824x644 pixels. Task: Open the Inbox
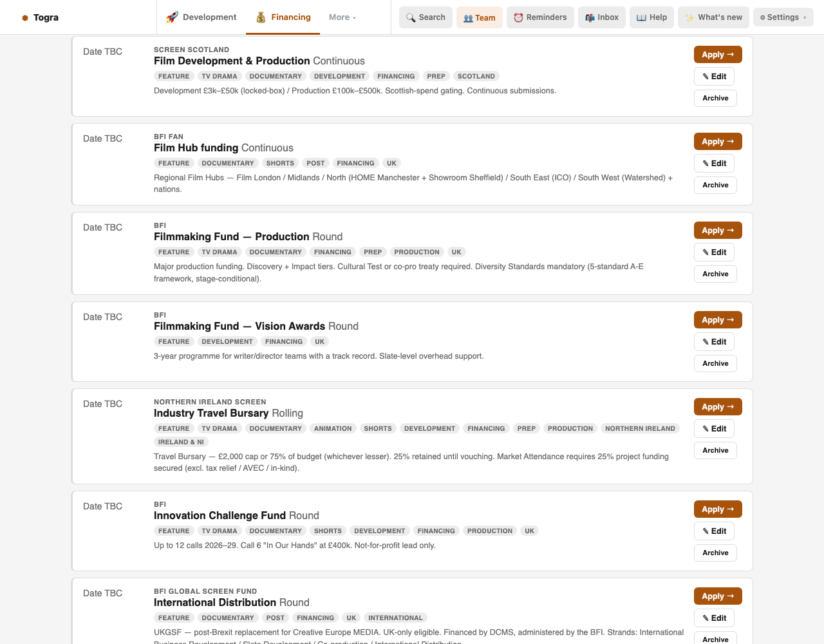(x=602, y=17)
